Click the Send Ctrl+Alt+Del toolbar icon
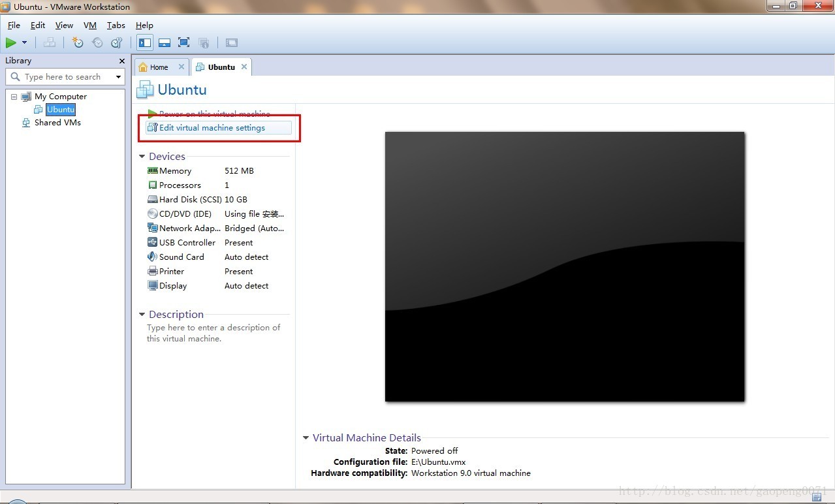 click(x=50, y=43)
